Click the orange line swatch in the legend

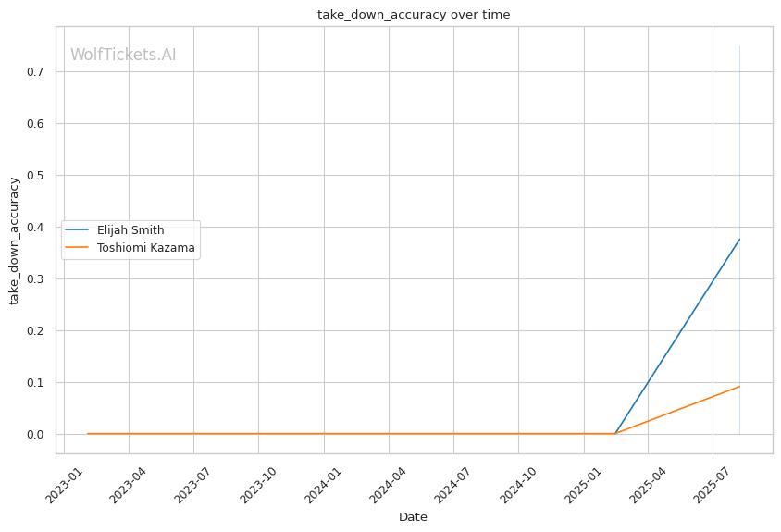[x=78, y=247]
